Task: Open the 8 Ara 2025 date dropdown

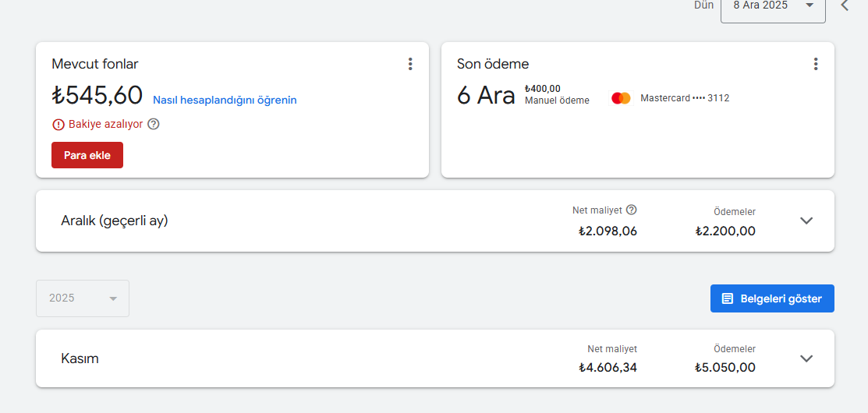Action: click(x=773, y=7)
